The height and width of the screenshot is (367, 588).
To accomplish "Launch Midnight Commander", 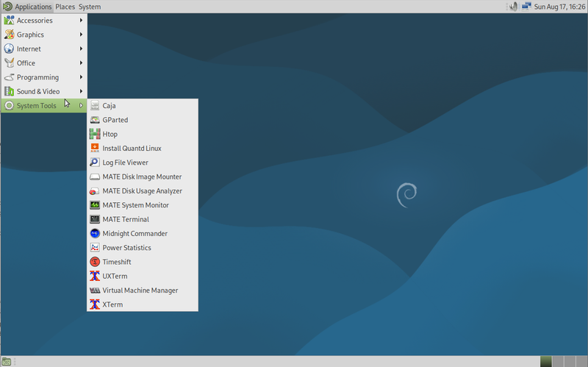I will 143,234.
